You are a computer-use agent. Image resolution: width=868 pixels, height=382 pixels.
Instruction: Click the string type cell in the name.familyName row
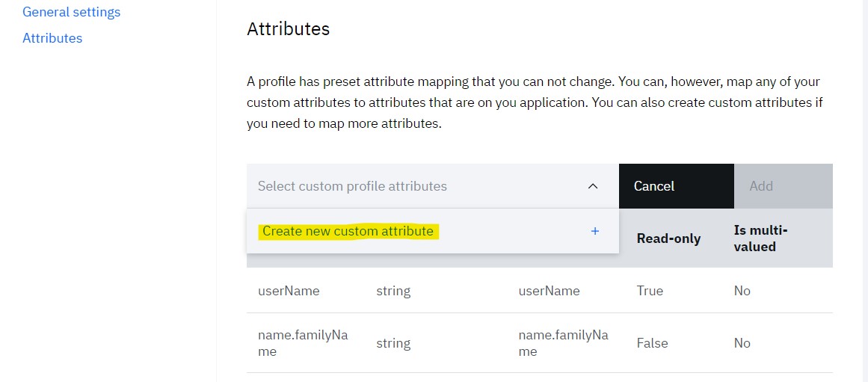tap(393, 343)
